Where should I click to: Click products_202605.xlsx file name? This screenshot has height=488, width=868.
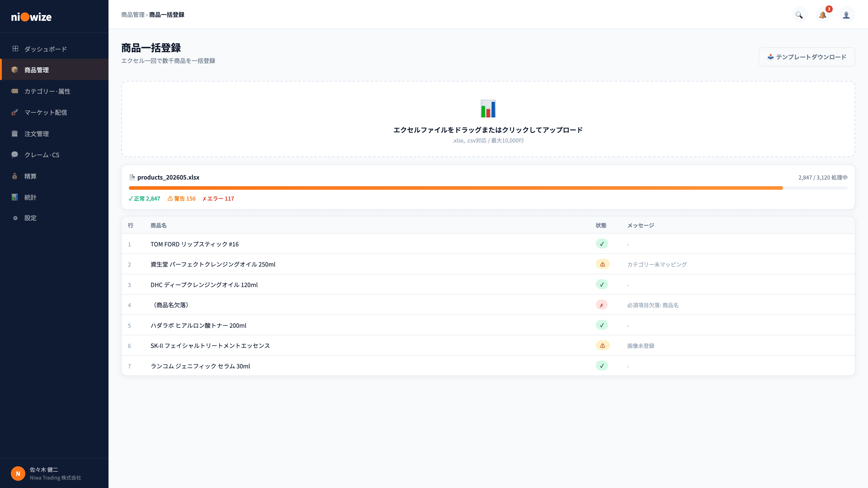pyautogui.click(x=168, y=177)
